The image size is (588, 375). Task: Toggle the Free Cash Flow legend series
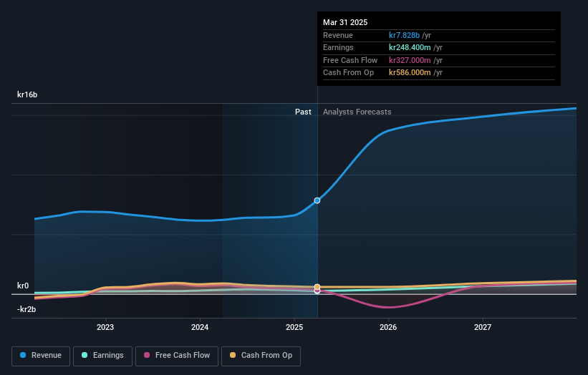click(x=177, y=356)
